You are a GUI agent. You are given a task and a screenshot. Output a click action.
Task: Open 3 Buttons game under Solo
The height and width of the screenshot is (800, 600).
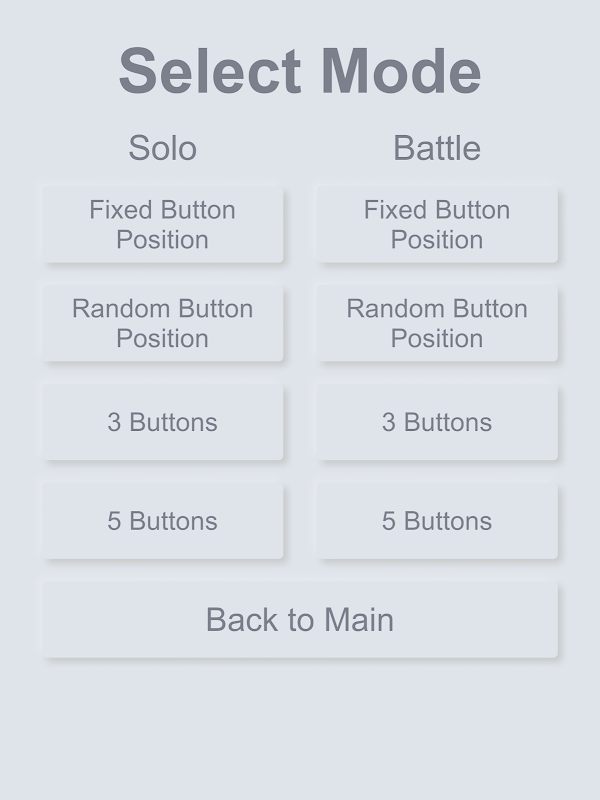[x=162, y=422]
